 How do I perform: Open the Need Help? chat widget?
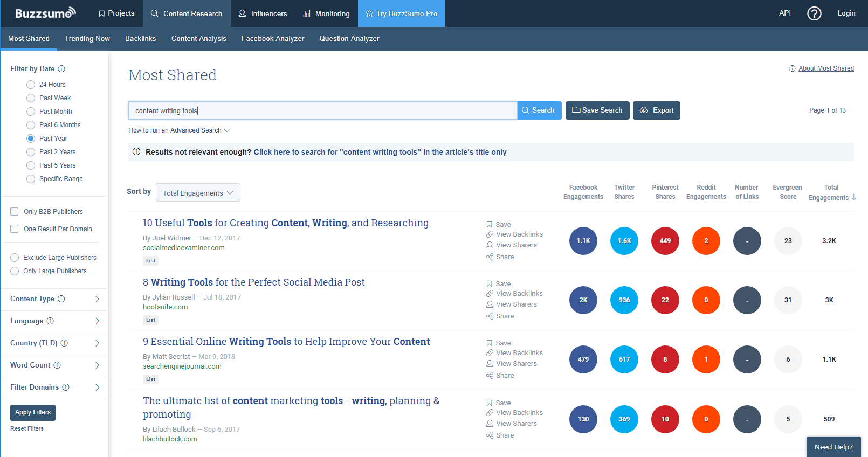(x=833, y=447)
